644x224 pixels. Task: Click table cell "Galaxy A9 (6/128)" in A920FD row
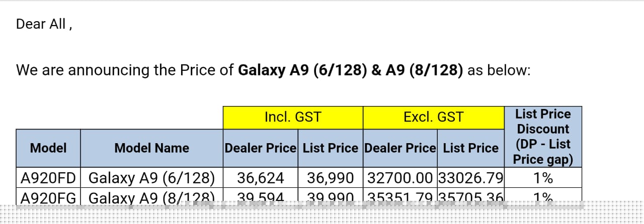pos(151,178)
